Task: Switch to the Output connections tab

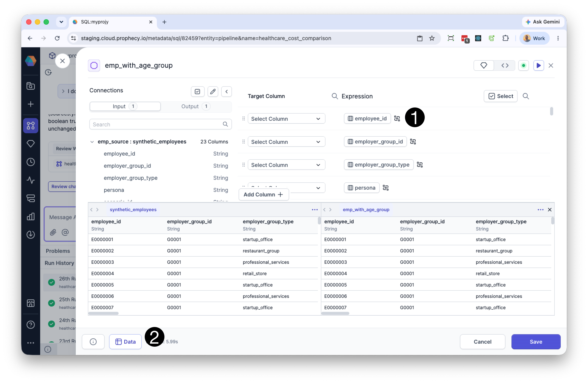Action: (x=196, y=106)
